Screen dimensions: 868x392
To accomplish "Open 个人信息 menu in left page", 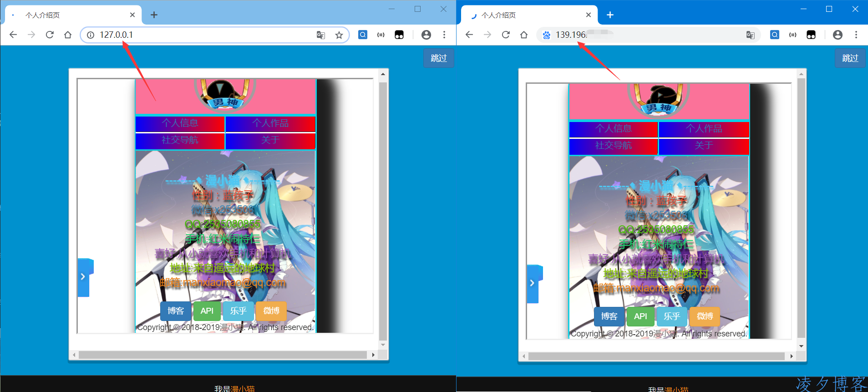I will pyautogui.click(x=180, y=123).
